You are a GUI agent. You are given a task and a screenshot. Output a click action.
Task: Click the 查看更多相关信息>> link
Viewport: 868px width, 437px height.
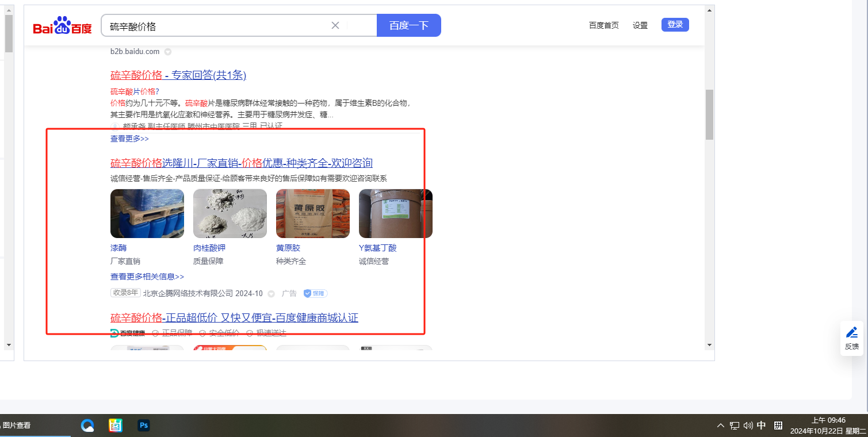[147, 277]
